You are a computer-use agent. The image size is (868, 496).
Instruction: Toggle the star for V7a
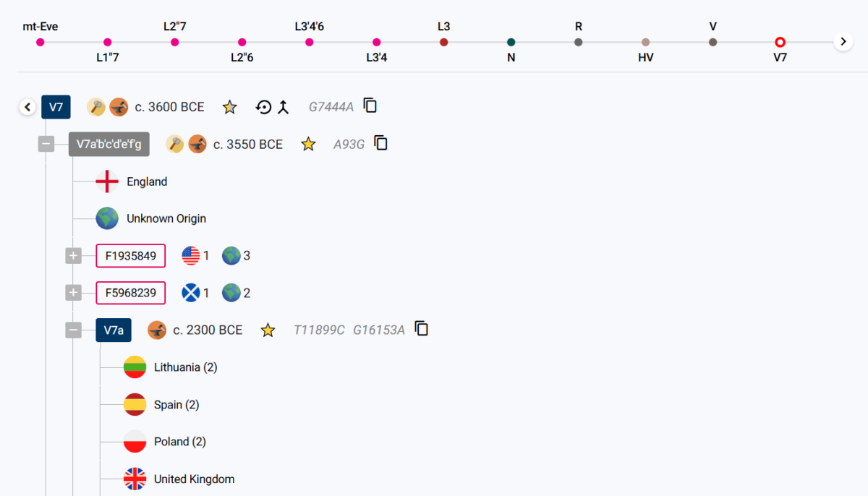[268, 330]
